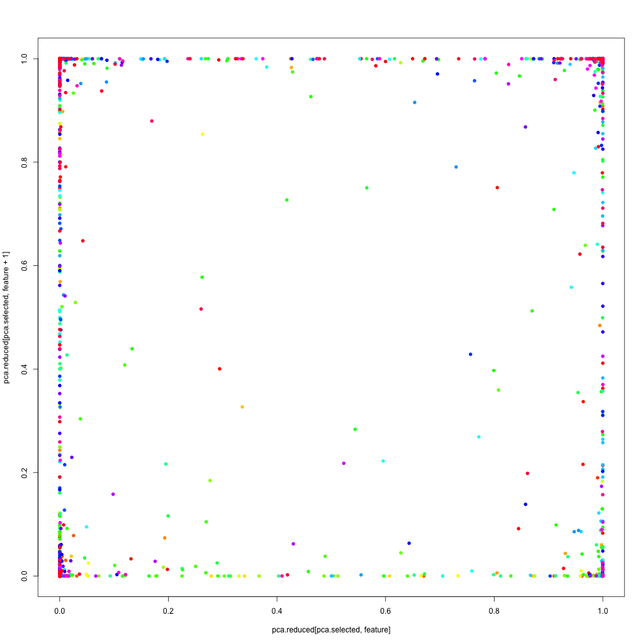Click the 0.4 tick label on the x-axis
644x644 pixels.
click(x=277, y=607)
